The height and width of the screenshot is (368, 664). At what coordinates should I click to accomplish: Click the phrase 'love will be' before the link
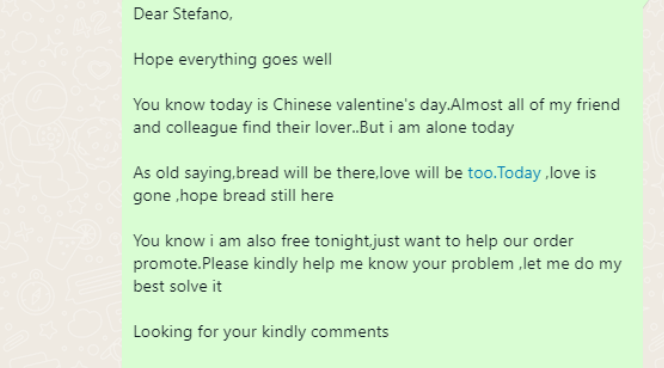[x=421, y=173]
